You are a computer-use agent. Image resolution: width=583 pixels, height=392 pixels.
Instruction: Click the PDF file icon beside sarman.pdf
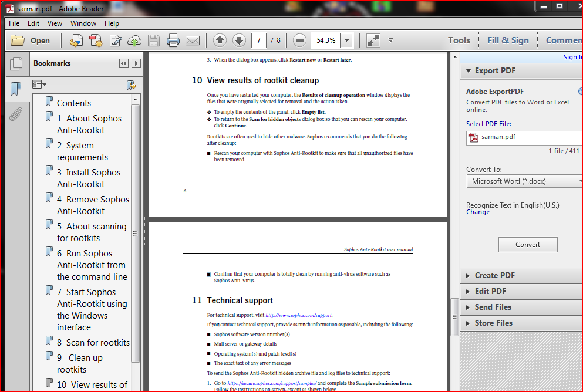(473, 137)
